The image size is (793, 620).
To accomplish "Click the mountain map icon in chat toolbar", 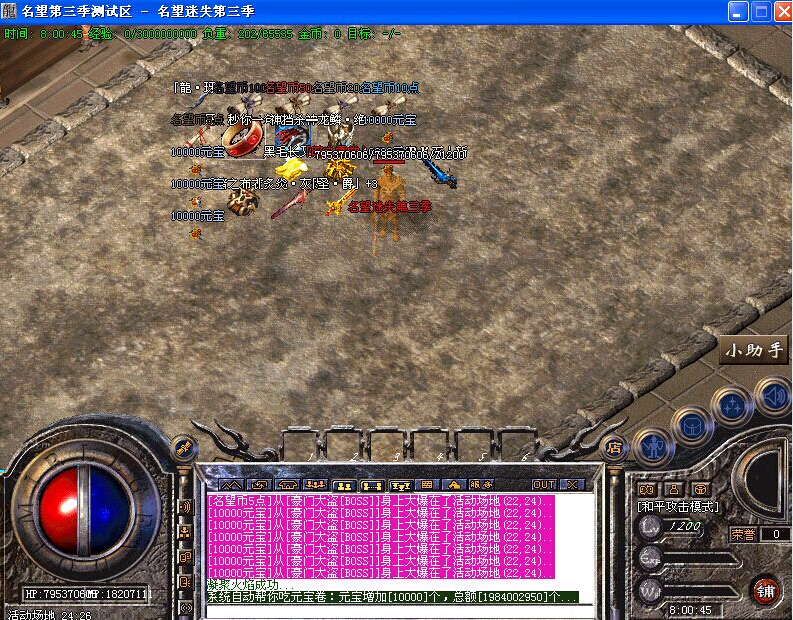I will pos(231,485).
